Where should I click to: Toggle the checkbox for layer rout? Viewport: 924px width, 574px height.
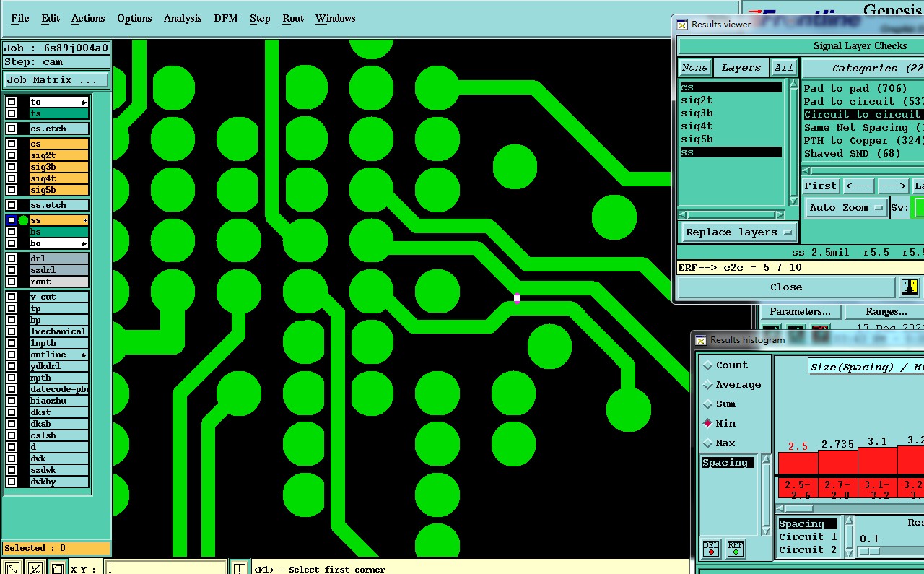(12, 282)
